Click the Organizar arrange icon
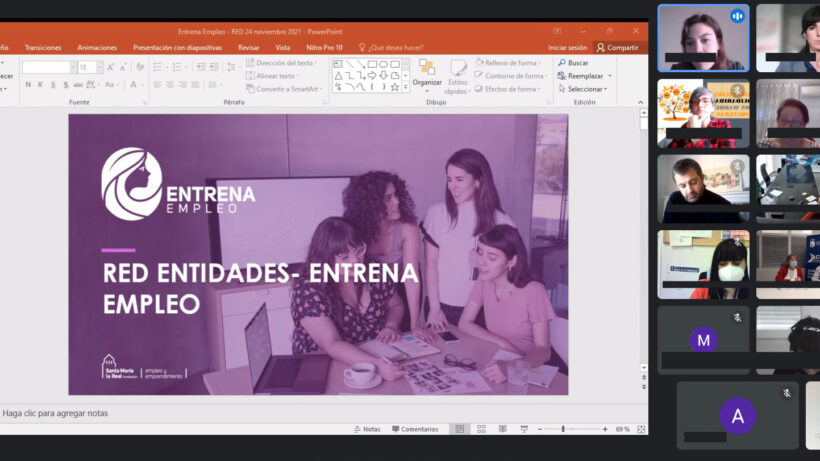Image resolution: width=820 pixels, height=461 pixels. [x=427, y=67]
